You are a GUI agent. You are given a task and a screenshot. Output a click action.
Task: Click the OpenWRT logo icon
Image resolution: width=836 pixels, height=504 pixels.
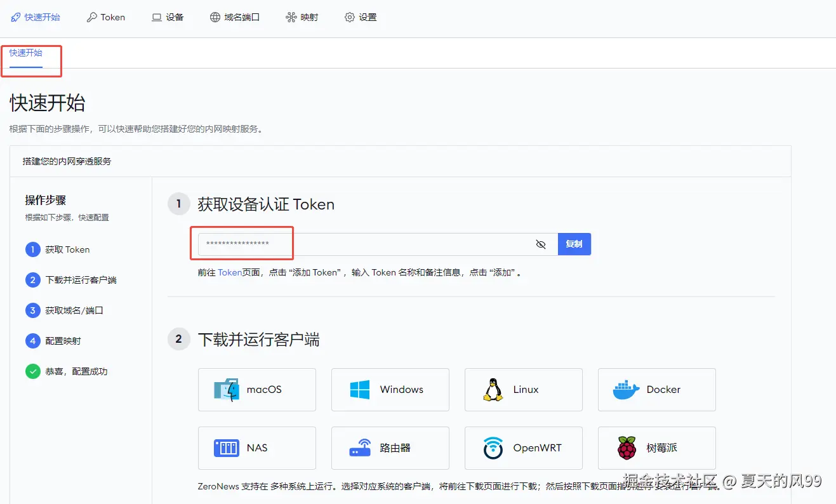click(493, 448)
